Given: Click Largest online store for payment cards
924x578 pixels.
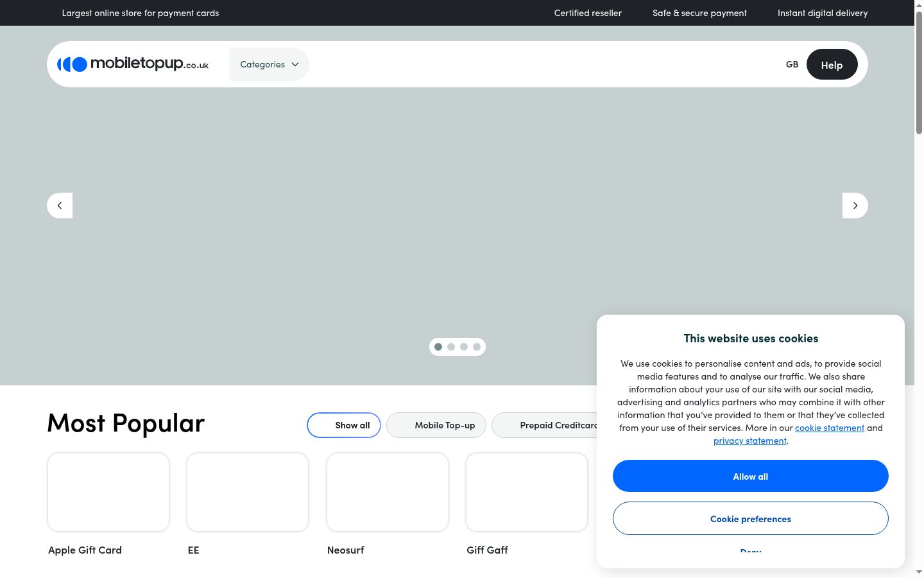Looking at the screenshot, I should click(x=141, y=13).
